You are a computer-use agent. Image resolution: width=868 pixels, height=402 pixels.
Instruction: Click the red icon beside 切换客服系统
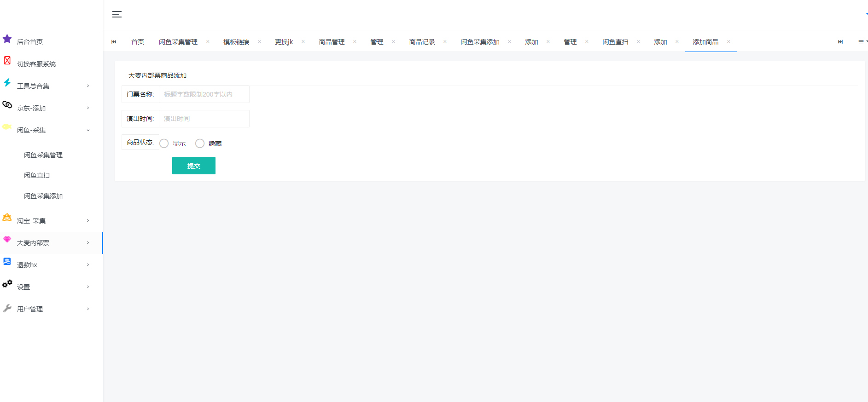coord(7,60)
